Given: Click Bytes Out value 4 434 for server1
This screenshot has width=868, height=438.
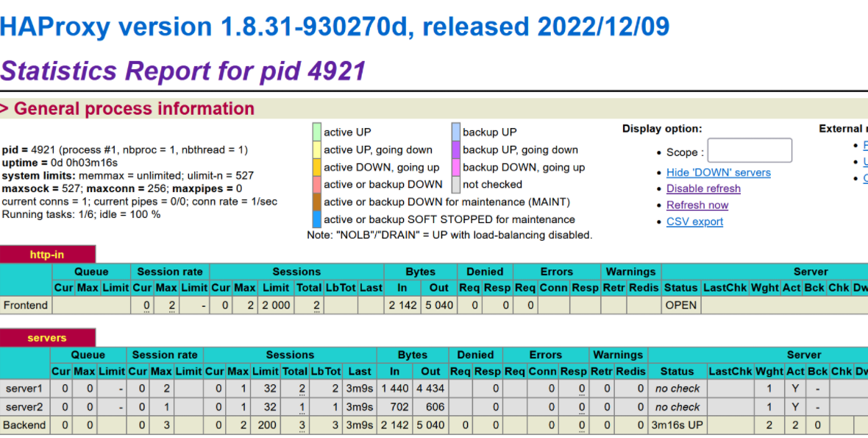Looking at the screenshot, I should [430, 389].
